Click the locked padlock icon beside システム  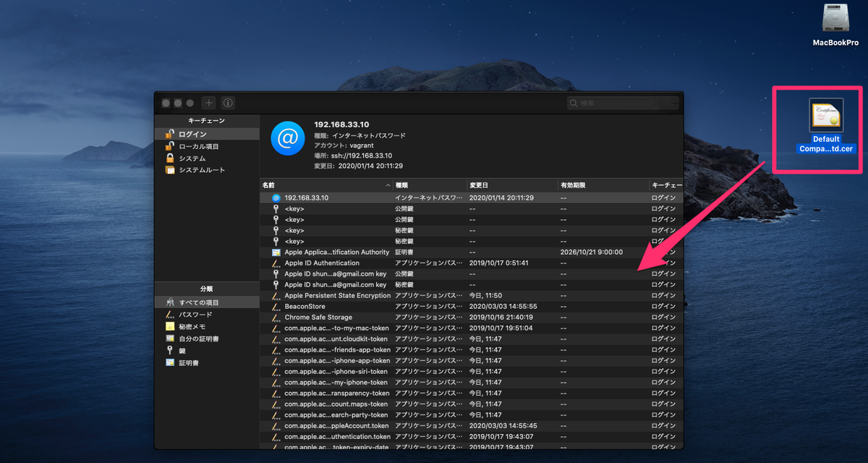tap(170, 158)
